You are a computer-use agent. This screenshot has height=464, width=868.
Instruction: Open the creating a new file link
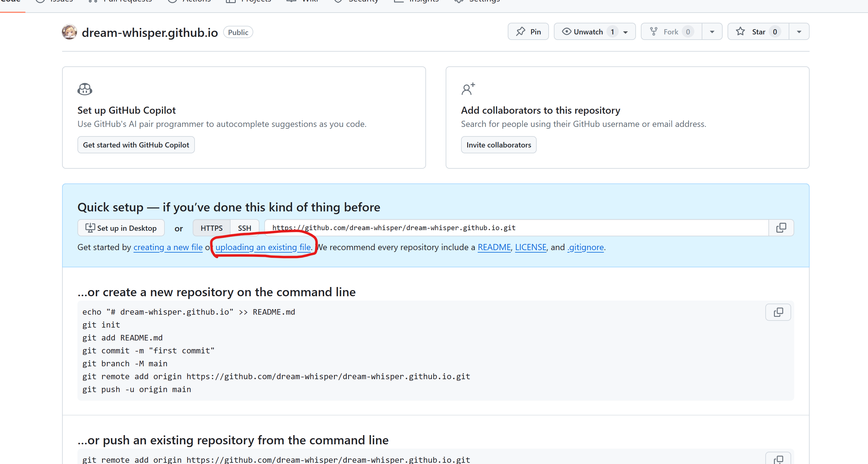(x=168, y=247)
